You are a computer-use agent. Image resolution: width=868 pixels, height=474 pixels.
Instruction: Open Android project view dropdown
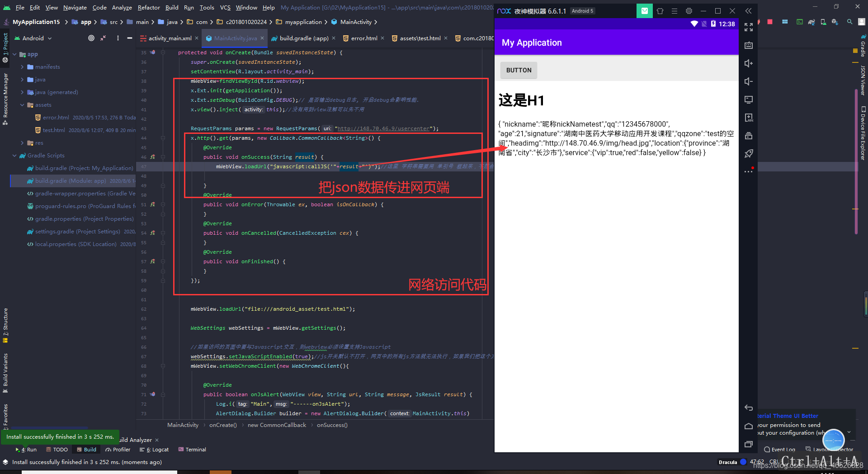34,38
